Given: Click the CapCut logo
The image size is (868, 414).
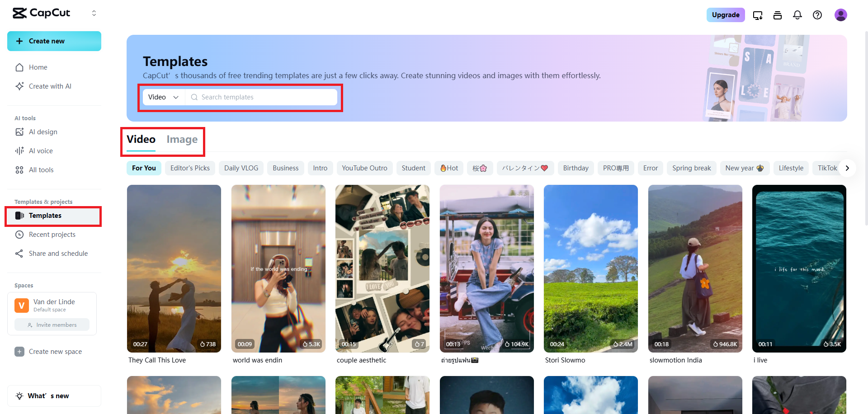Looking at the screenshot, I should [41, 13].
